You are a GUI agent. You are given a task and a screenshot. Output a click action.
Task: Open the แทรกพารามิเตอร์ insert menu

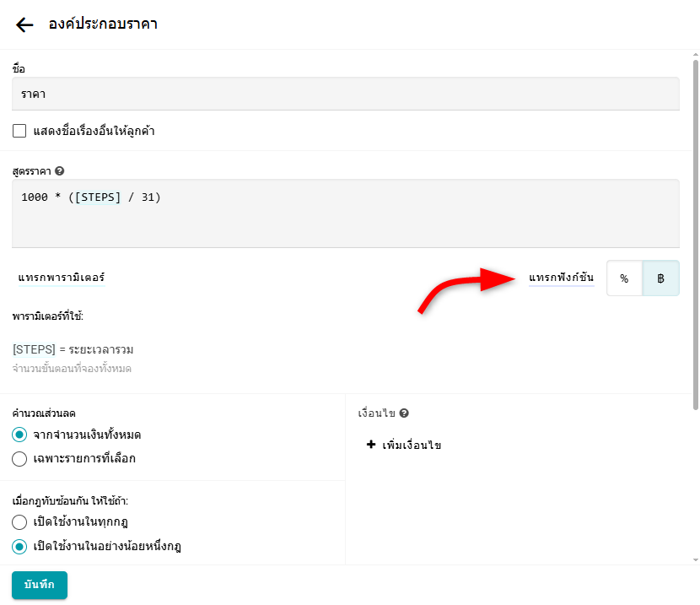tap(61, 278)
